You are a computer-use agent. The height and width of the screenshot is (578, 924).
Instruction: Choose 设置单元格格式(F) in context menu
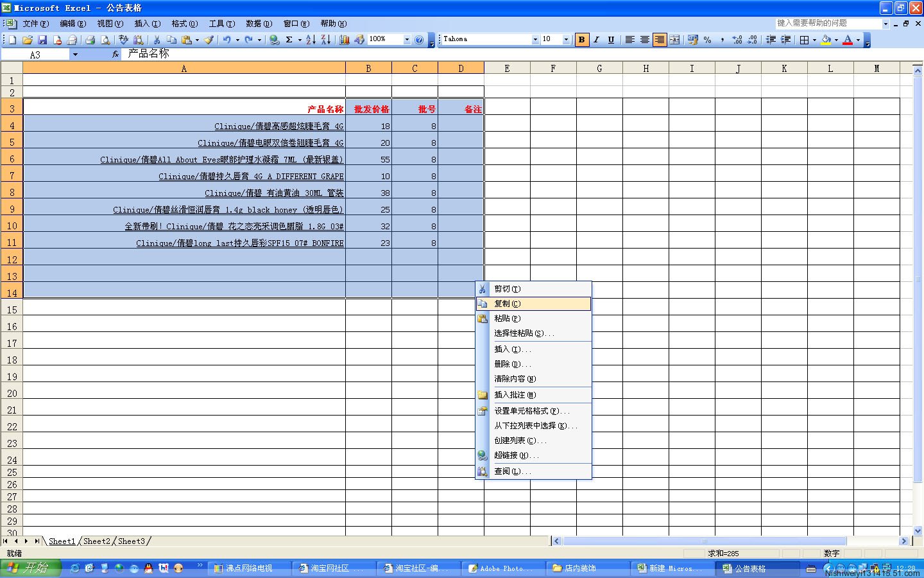(x=533, y=411)
